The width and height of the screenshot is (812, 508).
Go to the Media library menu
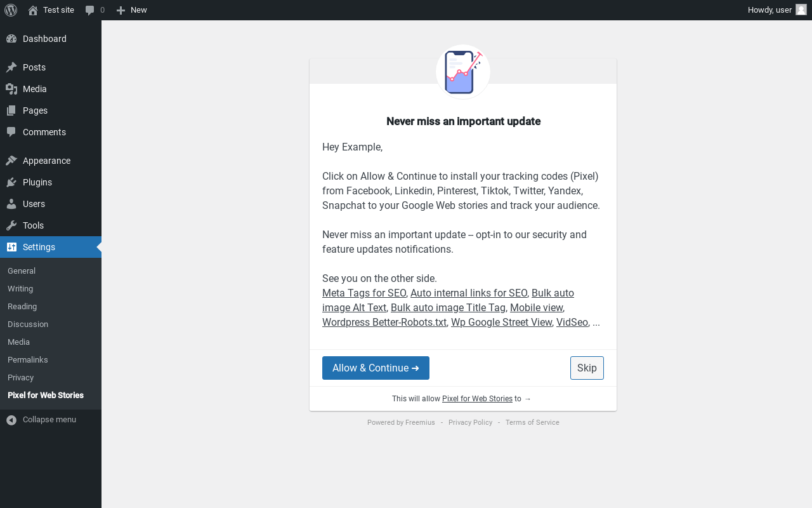coord(51,89)
